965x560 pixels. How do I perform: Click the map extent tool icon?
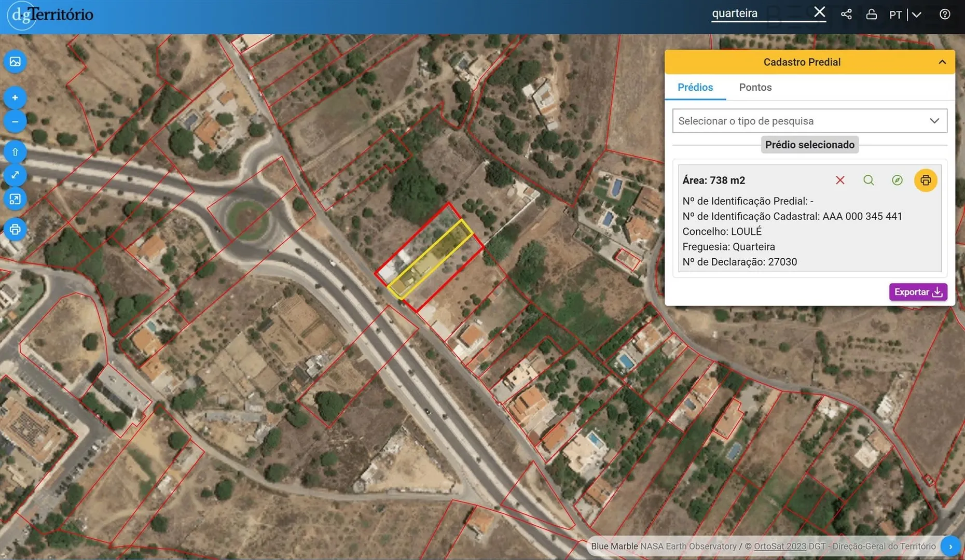pyautogui.click(x=15, y=199)
